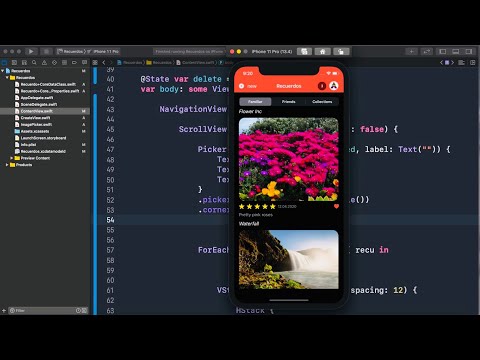Run the project with the Play button

(x=31, y=51)
